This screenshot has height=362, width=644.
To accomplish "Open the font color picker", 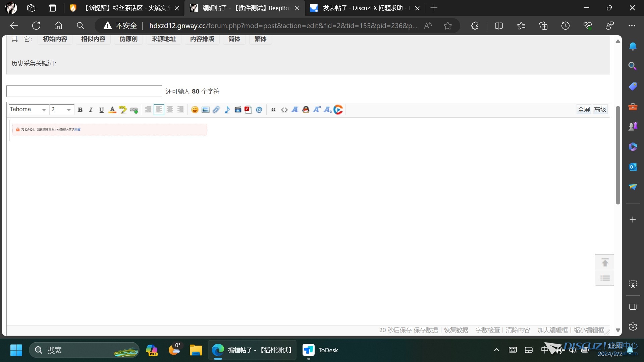I will click(112, 110).
